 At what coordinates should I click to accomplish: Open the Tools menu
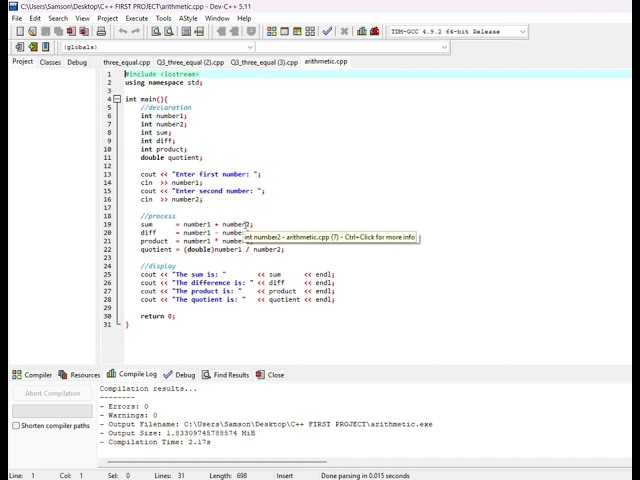pyautogui.click(x=163, y=18)
